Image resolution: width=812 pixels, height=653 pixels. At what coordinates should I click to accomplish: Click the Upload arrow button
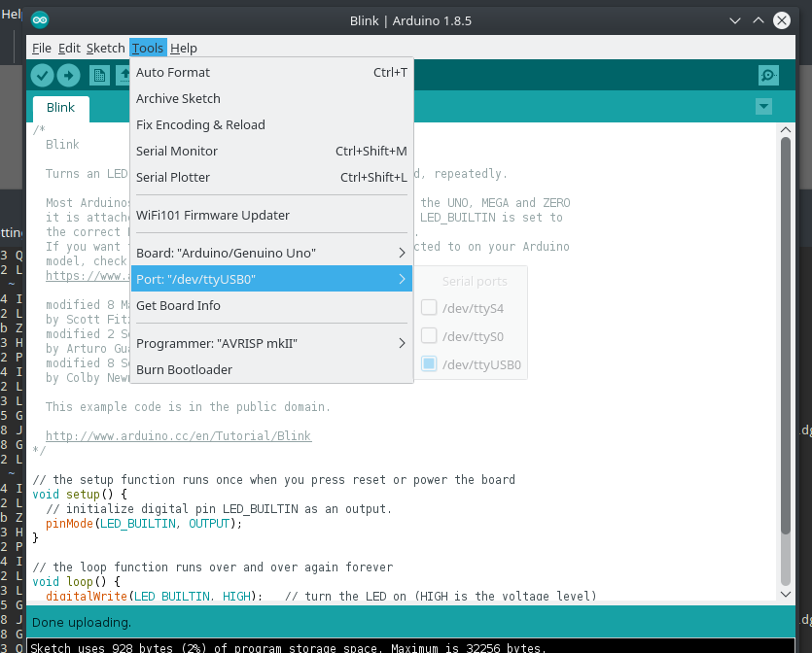(68, 76)
